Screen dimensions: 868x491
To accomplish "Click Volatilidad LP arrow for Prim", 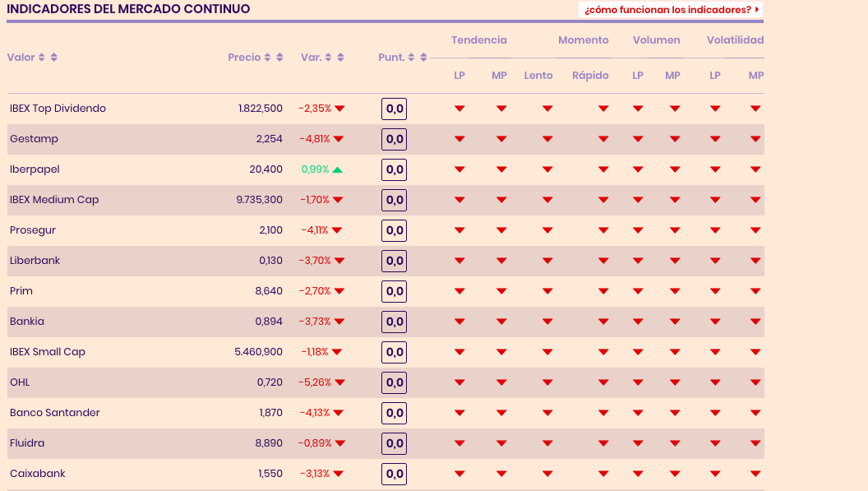I will [715, 291].
